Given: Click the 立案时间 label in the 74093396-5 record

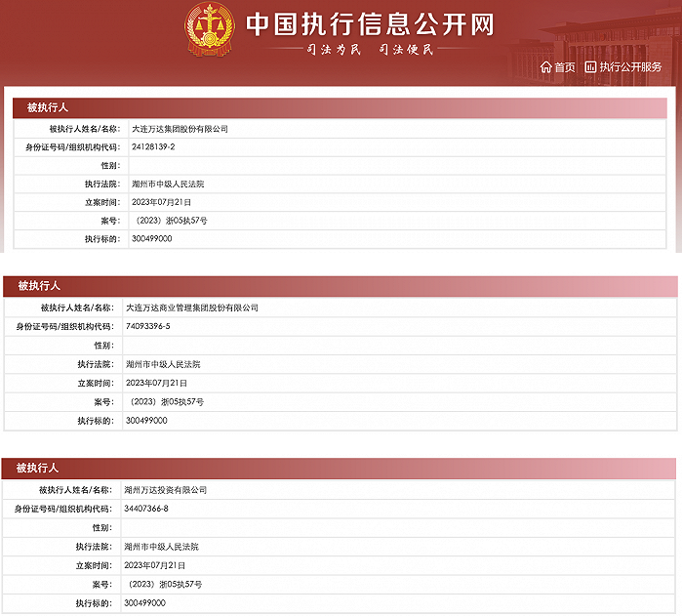Looking at the screenshot, I should 96,383.
